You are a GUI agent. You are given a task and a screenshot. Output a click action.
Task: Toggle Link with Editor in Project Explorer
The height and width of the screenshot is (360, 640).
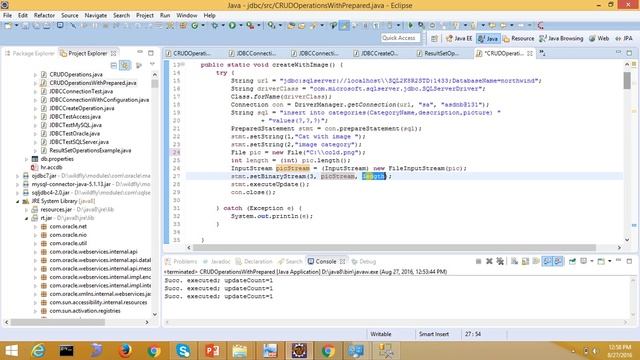(125, 65)
